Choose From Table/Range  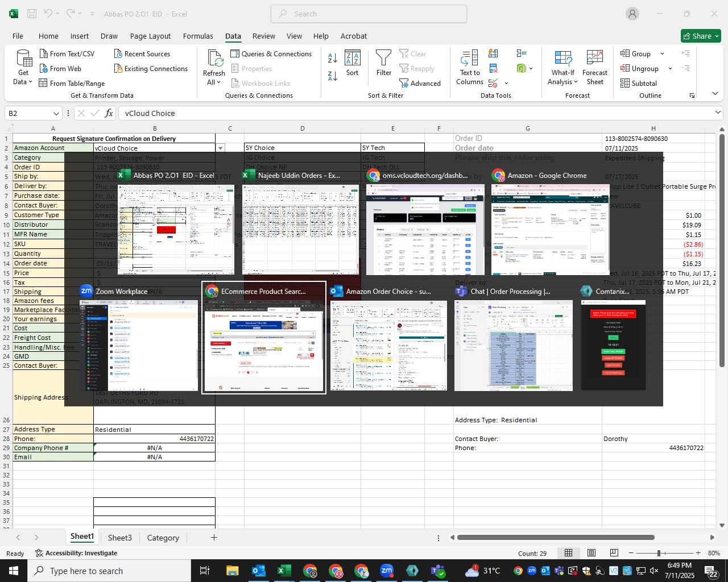click(x=72, y=83)
